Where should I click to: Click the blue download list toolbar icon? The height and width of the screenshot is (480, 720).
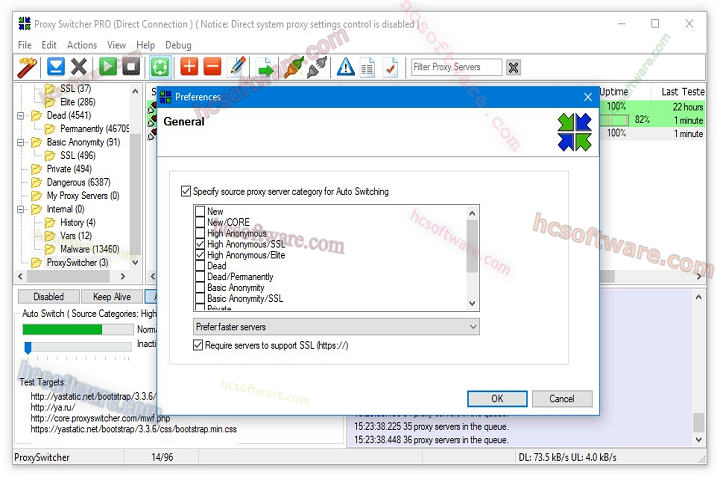(56, 67)
